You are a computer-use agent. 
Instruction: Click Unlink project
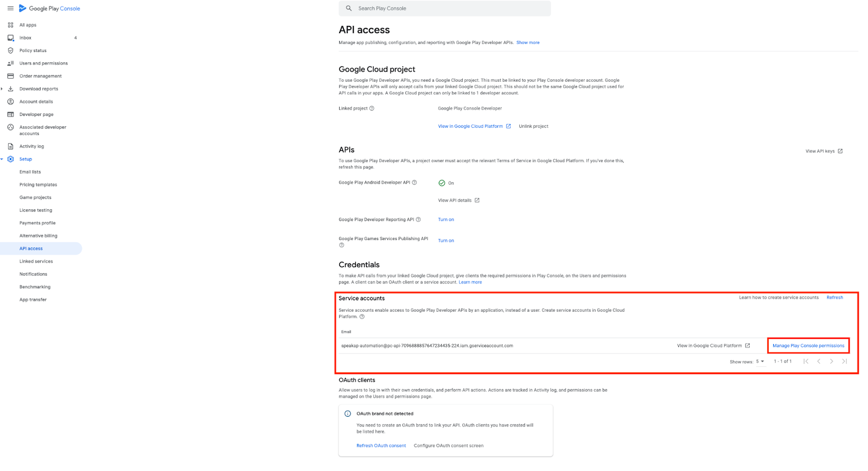pyautogui.click(x=533, y=126)
